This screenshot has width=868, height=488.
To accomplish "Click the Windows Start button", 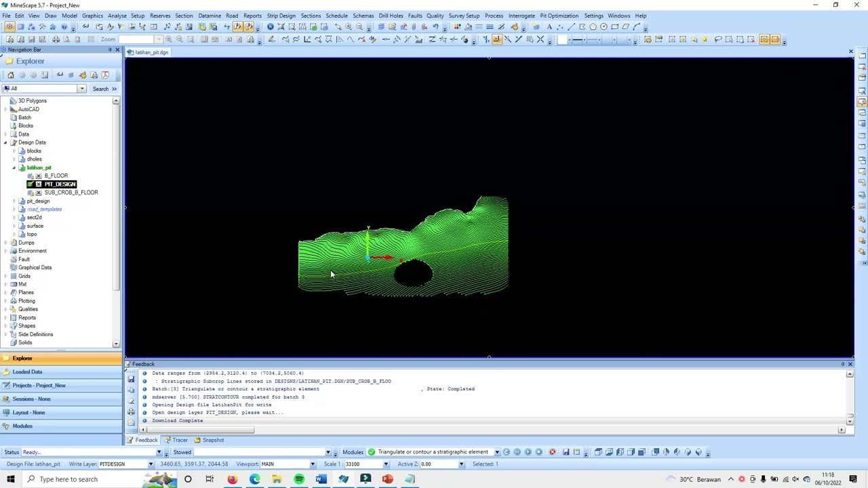I will pyautogui.click(x=12, y=479).
